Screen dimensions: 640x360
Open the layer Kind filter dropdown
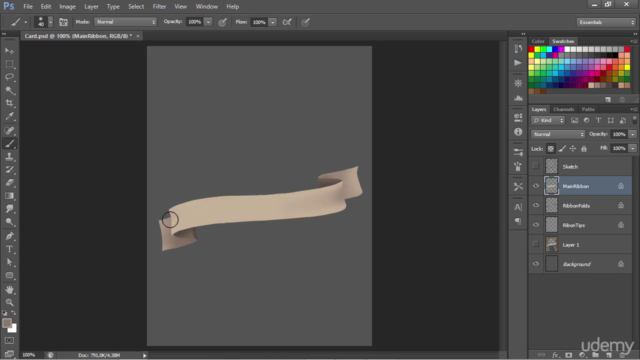point(548,120)
